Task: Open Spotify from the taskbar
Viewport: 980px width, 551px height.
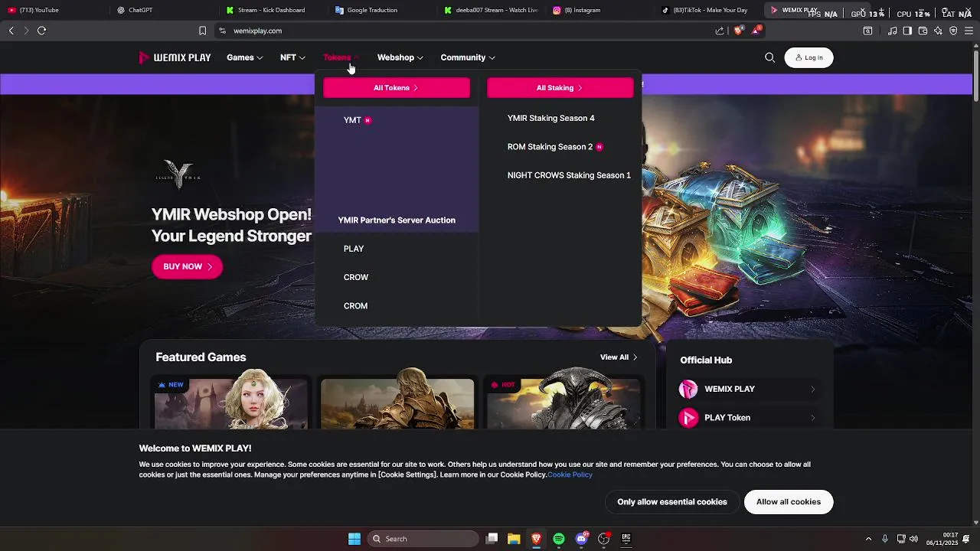Action: click(x=559, y=539)
